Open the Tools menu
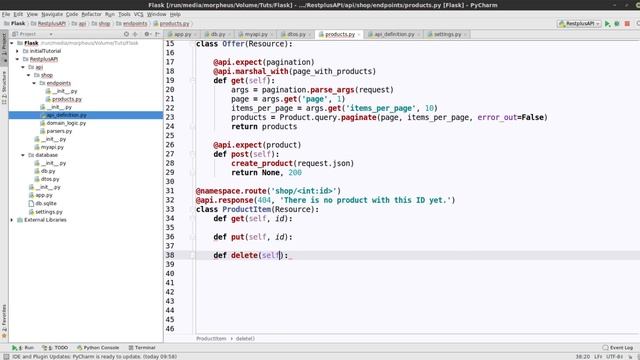 (x=124, y=14)
